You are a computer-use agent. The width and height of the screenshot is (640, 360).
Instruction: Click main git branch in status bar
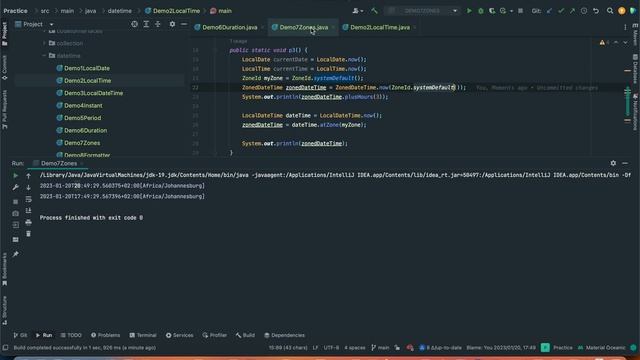click(380, 348)
